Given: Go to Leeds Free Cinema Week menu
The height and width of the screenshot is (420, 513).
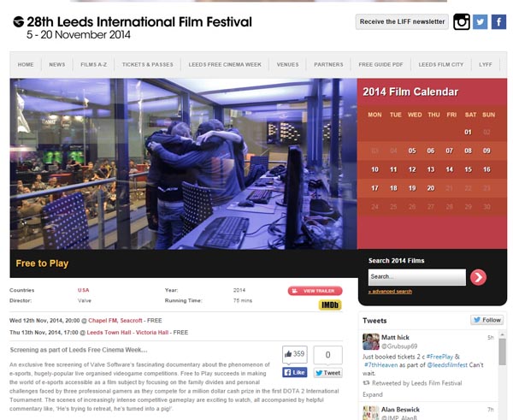Looking at the screenshot, I should [x=225, y=64].
